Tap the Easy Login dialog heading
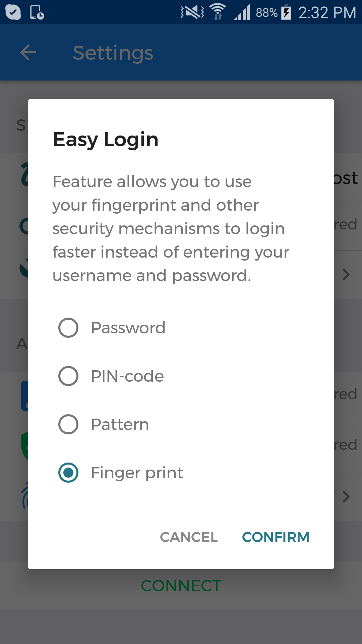 coord(106,140)
